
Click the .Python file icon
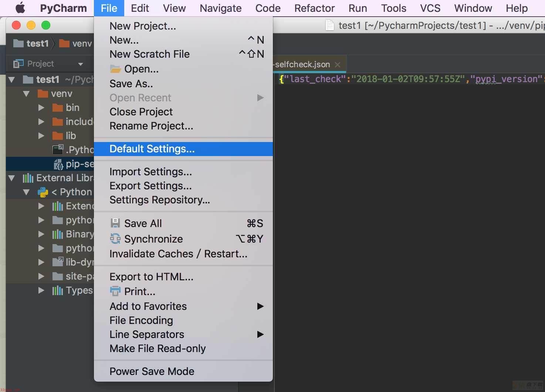58,149
